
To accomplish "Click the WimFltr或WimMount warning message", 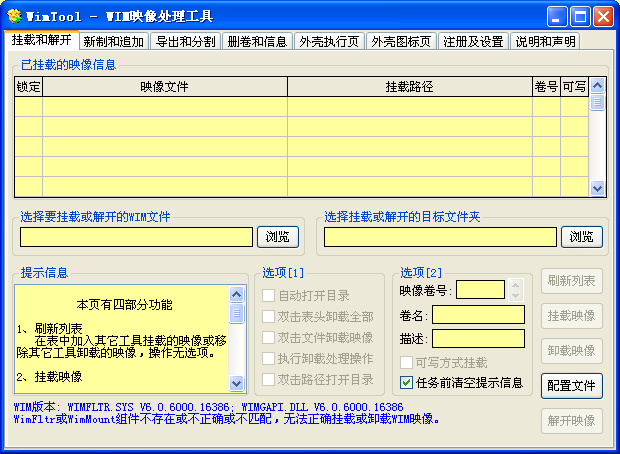I will coord(227,419).
